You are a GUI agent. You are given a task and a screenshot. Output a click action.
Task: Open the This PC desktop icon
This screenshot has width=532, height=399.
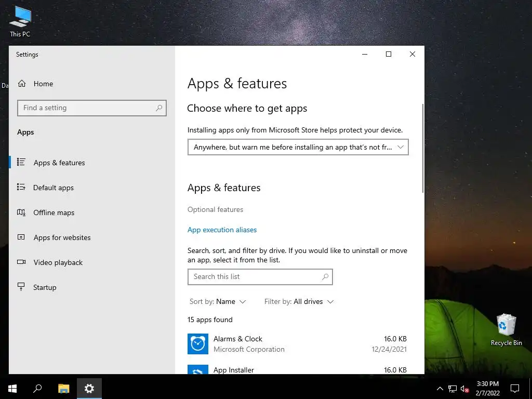tap(20, 21)
